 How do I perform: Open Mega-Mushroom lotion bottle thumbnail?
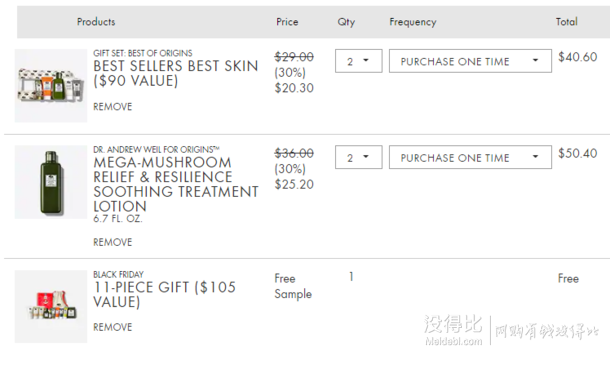click(51, 182)
